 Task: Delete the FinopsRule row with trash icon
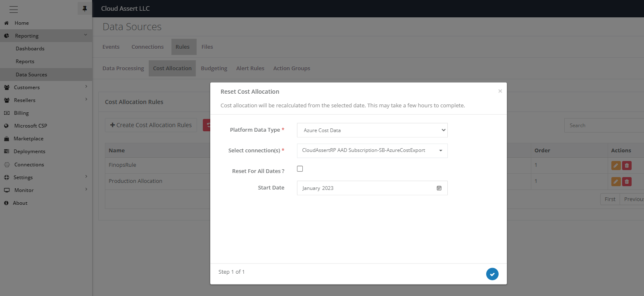click(627, 166)
